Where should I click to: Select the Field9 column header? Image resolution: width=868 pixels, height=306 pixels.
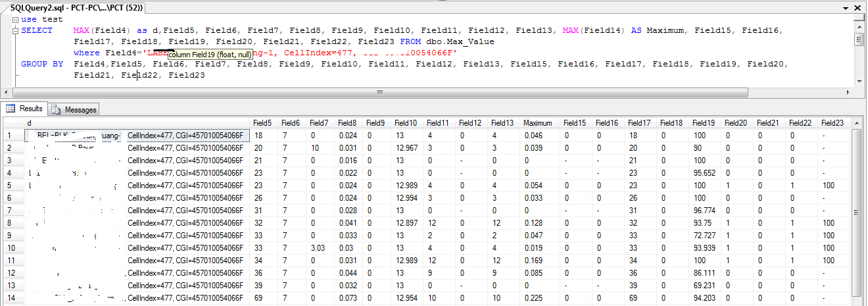(379, 123)
